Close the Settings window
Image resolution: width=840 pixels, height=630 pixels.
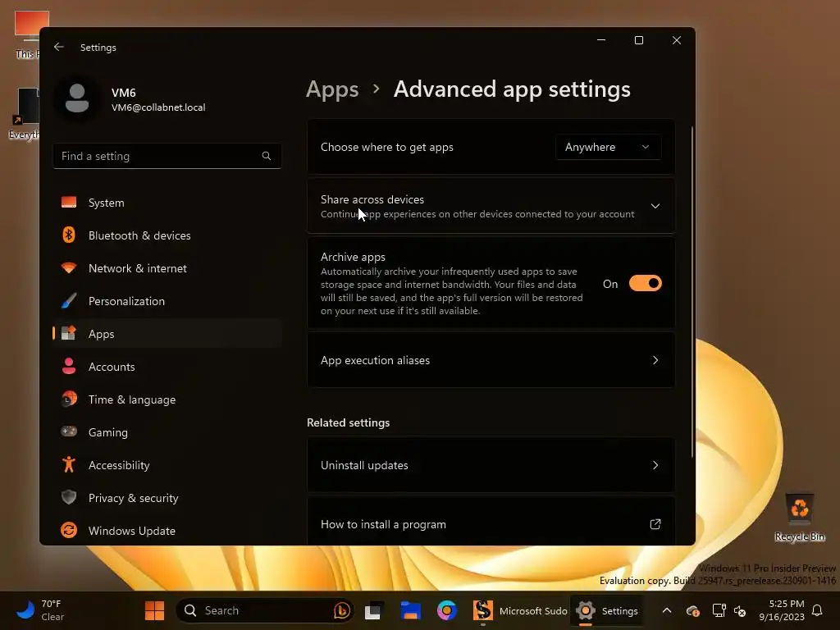(677, 40)
